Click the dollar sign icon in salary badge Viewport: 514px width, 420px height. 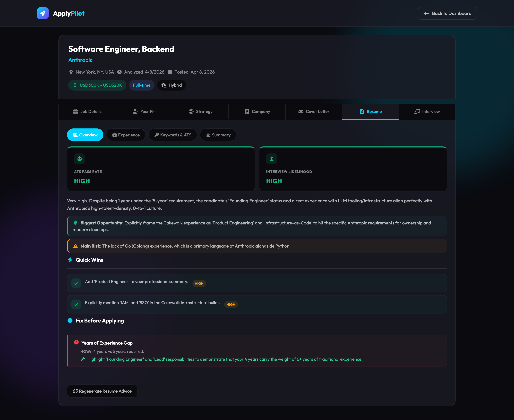coord(75,85)
